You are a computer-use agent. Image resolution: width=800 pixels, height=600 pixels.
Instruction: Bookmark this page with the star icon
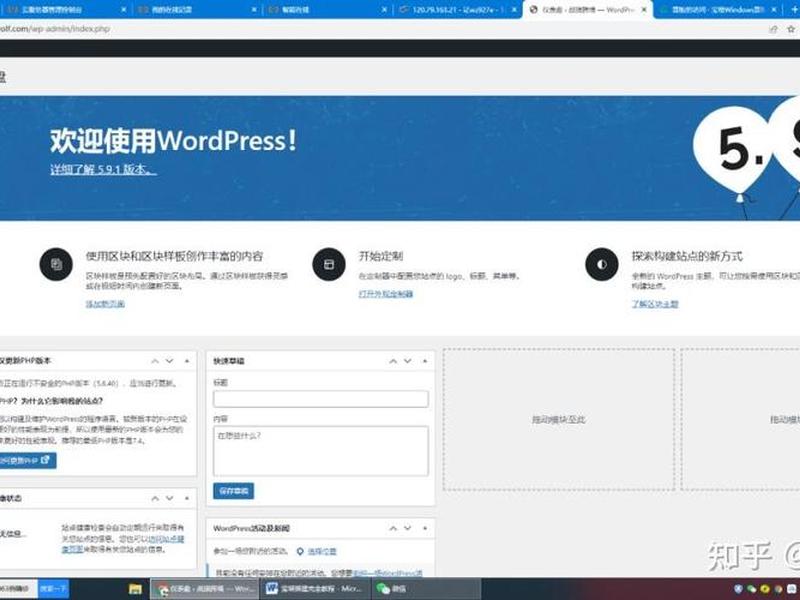pos(791,29)
